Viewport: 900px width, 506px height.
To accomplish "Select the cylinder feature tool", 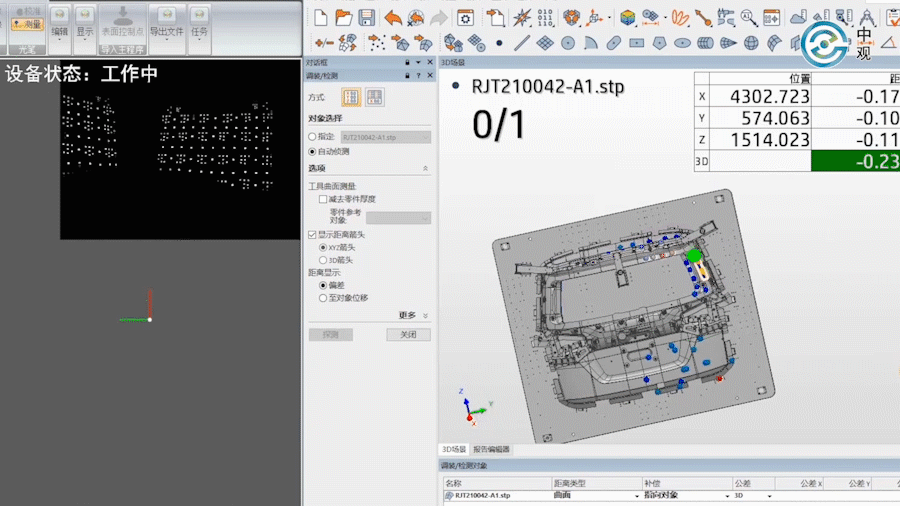I will pyautogui.click(x=705, y=43).
